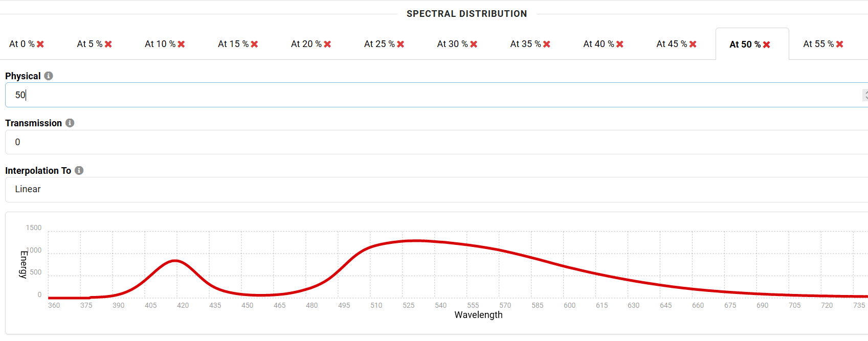This screenshot has width=868, height=341.
Task: Delete the At 0 % tab with red X
Action: (x=40, y=44)
